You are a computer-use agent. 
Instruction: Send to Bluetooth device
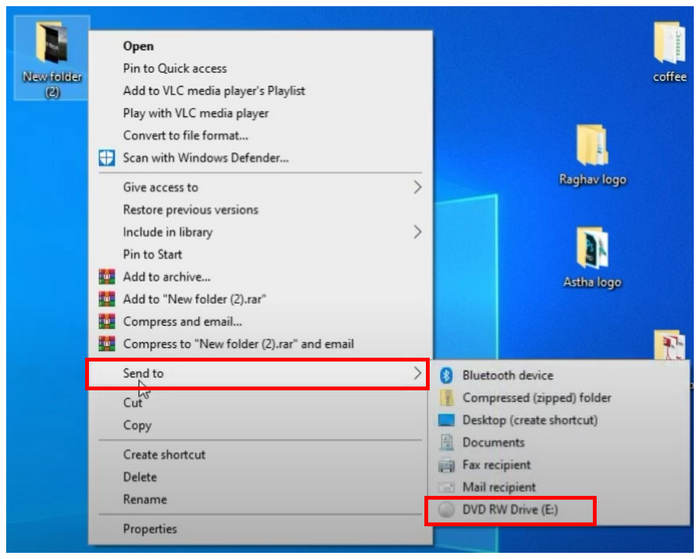click(x=559, y=375)
